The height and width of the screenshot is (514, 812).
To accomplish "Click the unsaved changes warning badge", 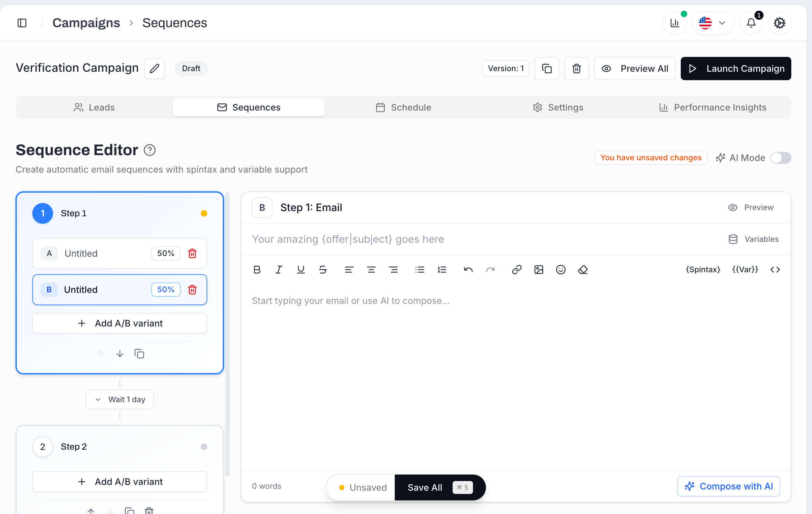I will tap(650, 158).
